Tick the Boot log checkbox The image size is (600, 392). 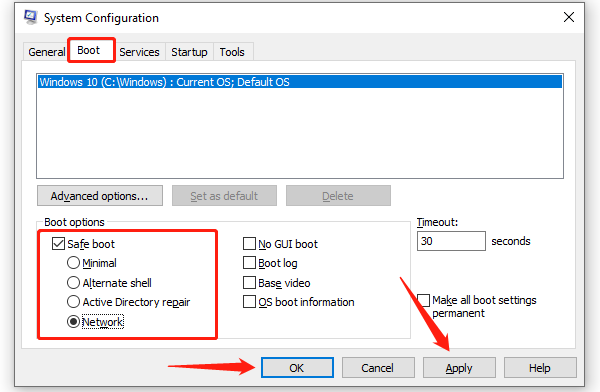coord(249,263)
